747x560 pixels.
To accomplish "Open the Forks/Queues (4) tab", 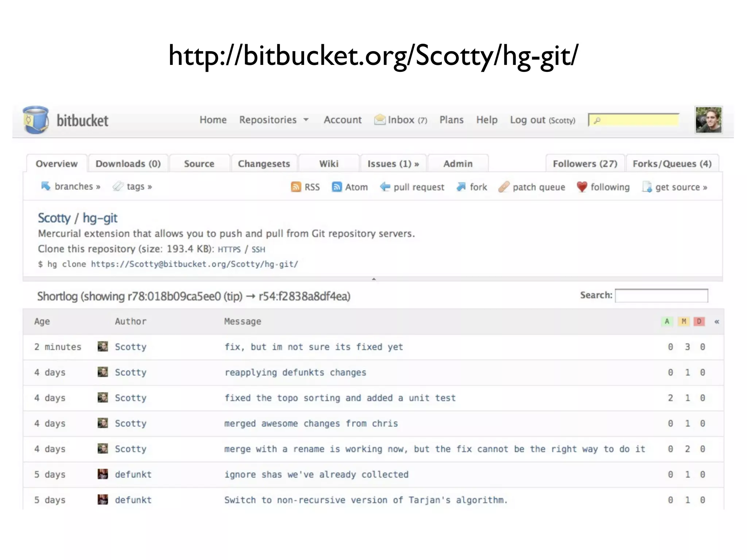I will click(x=672, y=164).
